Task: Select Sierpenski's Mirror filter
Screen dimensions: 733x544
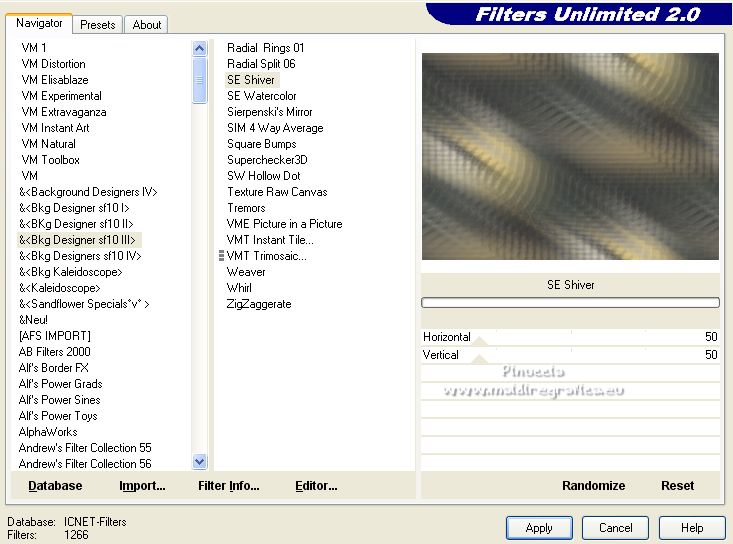Action: tap(269, 112)
